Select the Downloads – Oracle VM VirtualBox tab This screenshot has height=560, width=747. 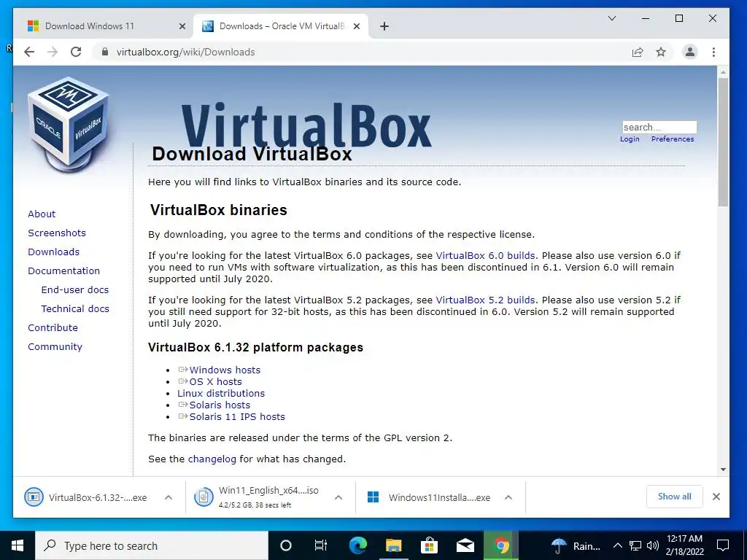pos(281,26)
